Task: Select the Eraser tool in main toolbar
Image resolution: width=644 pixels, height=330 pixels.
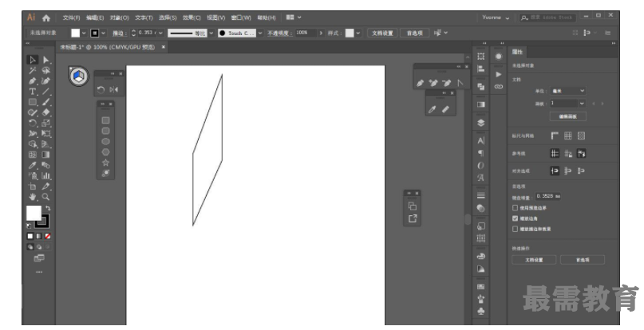Action: pos(46,112)
